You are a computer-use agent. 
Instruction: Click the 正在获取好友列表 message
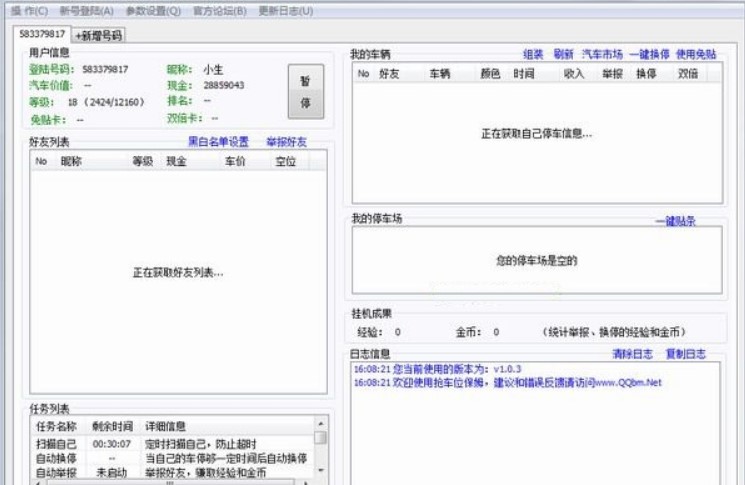coord(178,273)
